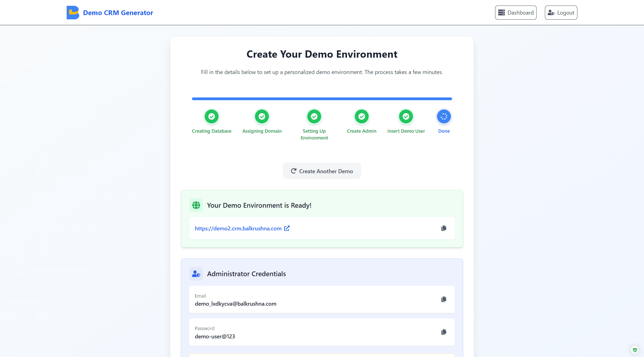The image size is (644, 357).
Task: Copy the administrator password
Action: (444, 332)
